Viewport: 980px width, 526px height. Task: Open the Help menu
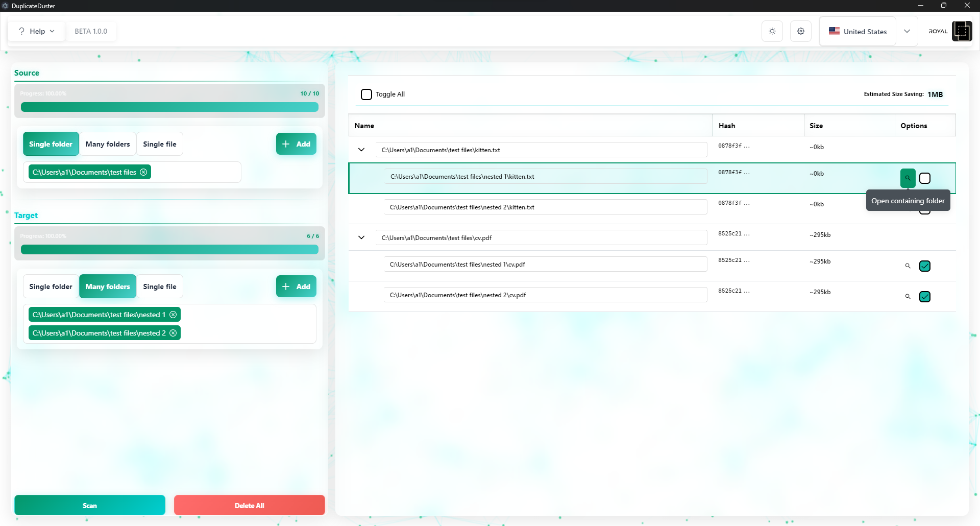click(36, 31)
